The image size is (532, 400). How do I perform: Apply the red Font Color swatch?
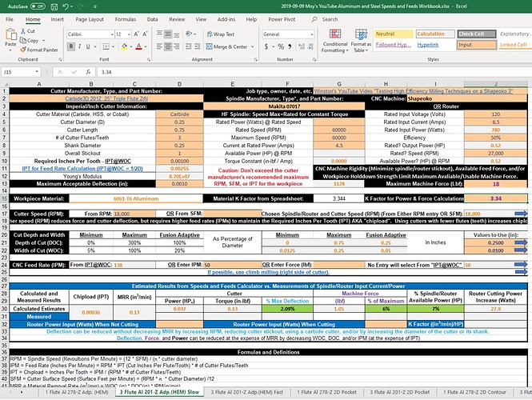(x=138, y=46)
